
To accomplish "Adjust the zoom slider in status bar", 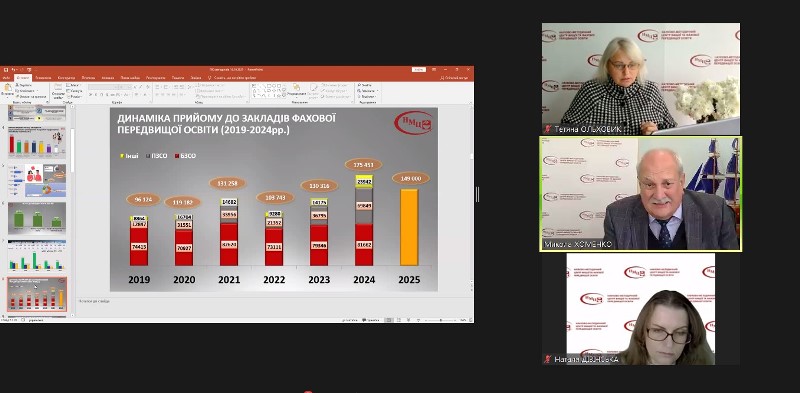I will [x=440, y=320].
